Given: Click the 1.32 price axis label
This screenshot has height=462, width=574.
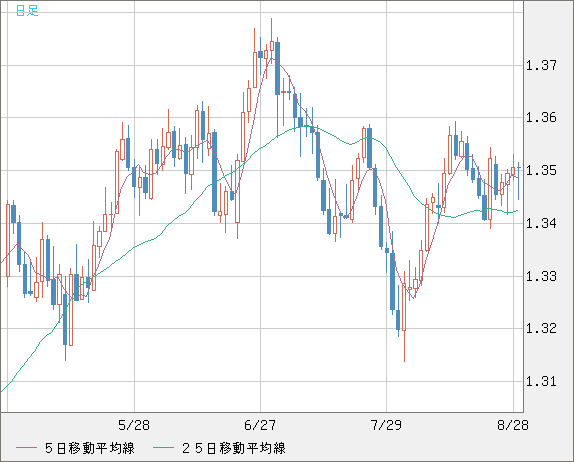Looking at the screenshot, I should [x=541, y=328].
